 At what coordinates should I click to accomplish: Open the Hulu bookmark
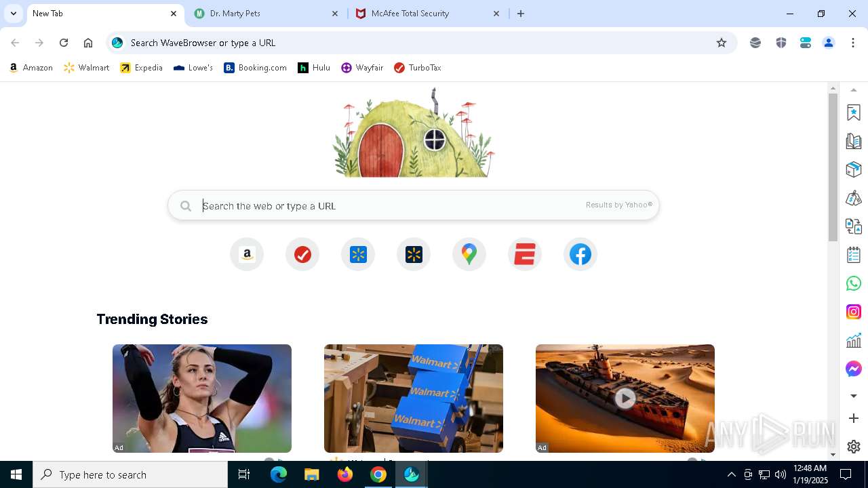tap(314, 68)
